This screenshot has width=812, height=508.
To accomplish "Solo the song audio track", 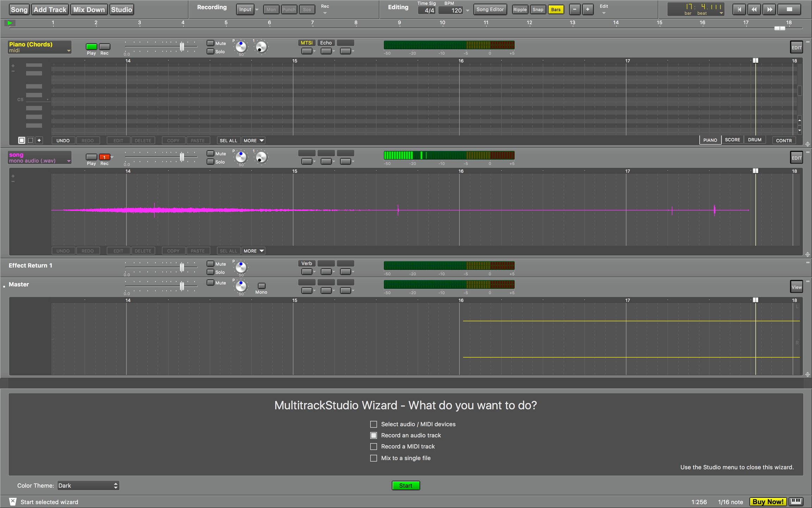I will pos(211,162).
